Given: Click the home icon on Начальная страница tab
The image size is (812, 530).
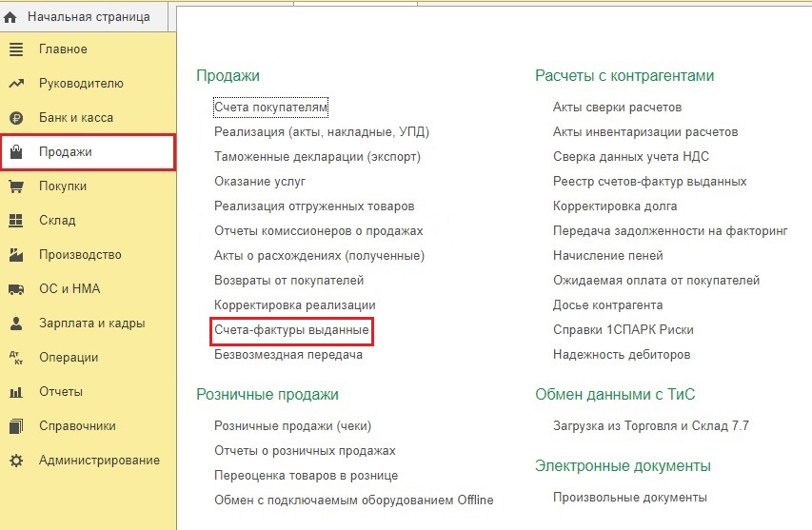Looking at the screenshot, I should 10,17.
